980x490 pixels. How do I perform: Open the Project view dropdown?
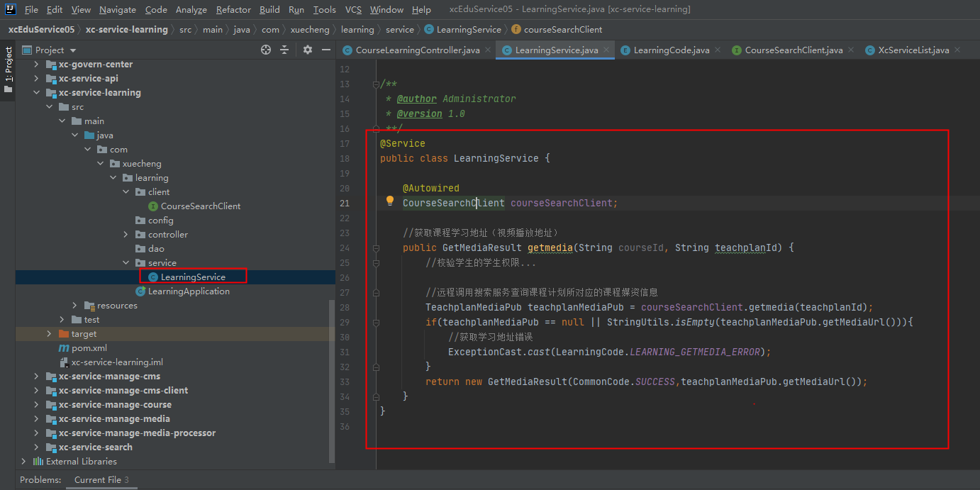73,50
